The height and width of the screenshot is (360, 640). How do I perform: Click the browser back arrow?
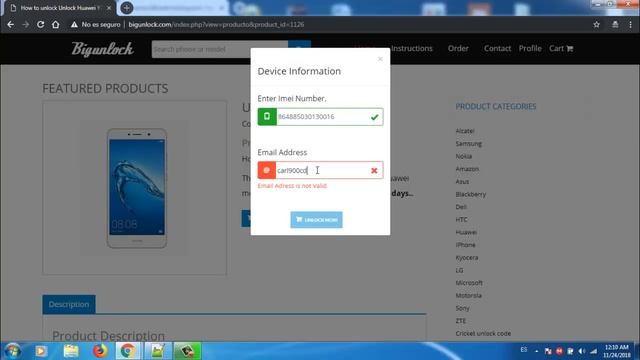(11, 24)
